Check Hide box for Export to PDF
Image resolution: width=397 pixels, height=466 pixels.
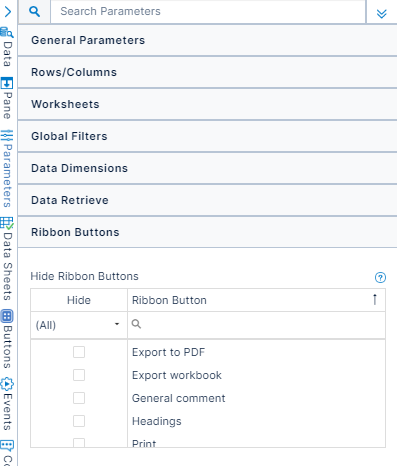[x=79, y=352]
